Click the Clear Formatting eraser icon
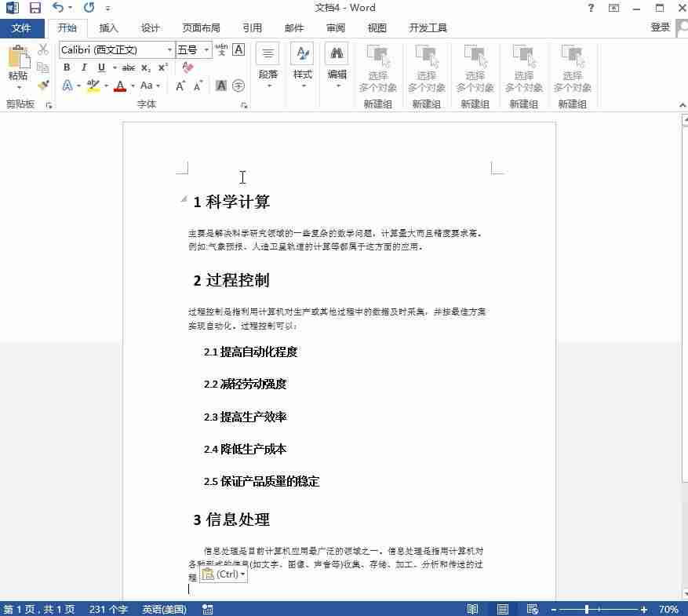The height and width of the screenshot is (616, 688). (x=187, y=67)
